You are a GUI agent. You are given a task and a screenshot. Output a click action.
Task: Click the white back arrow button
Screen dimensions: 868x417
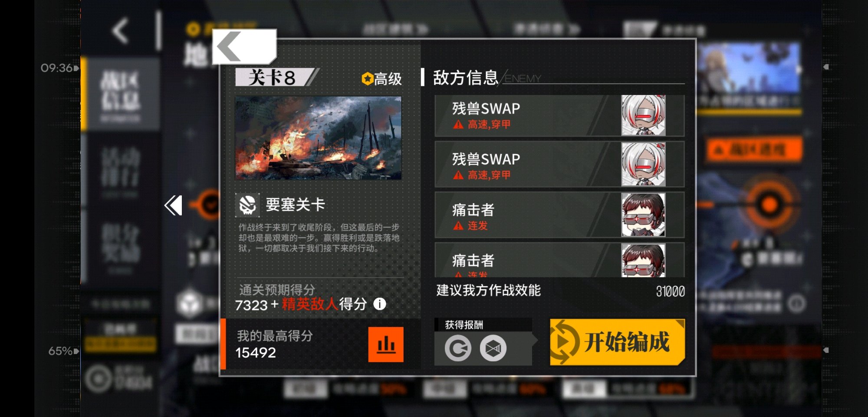click(244, 46)
